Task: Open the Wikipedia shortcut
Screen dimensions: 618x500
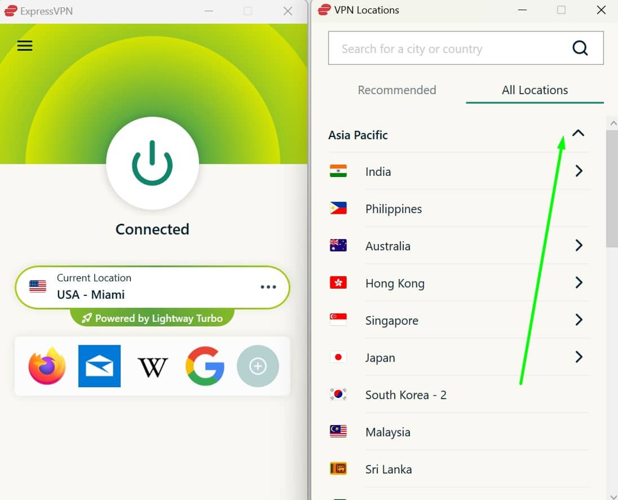Action: point(153,367)
